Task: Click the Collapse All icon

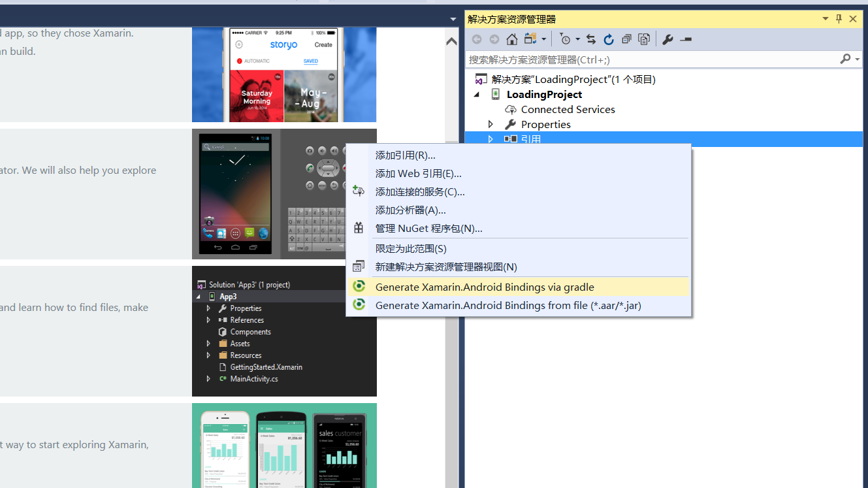Action: click(626, 39)
